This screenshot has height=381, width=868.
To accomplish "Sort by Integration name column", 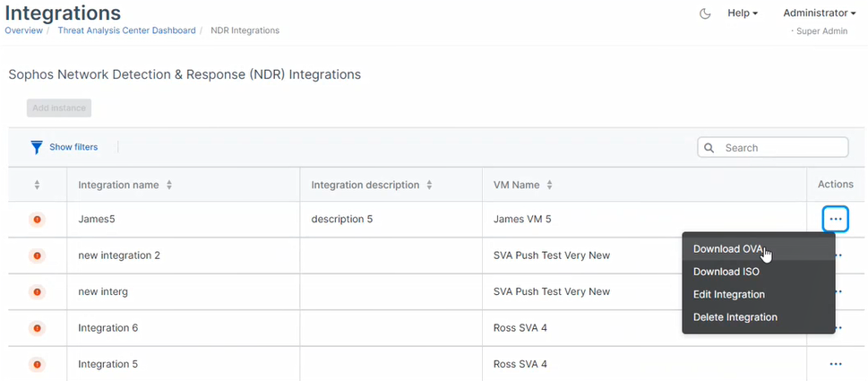I will tap(169, 185).
